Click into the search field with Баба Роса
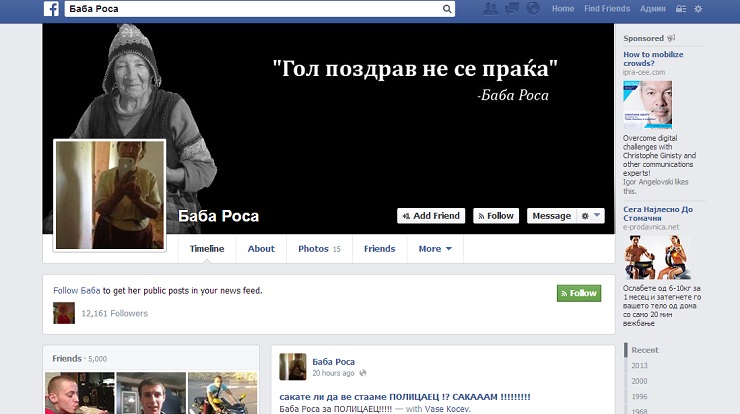740x414 pixels. [250, 9]
